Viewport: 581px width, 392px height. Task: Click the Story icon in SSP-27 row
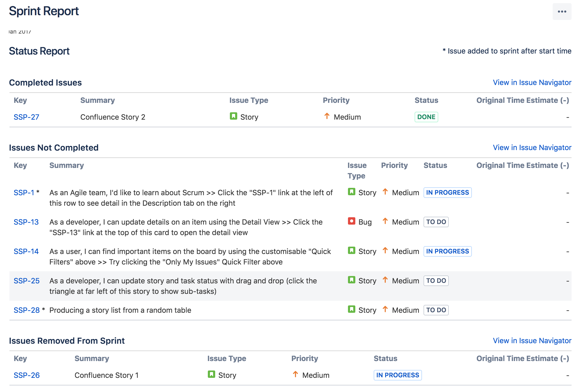[x=233, y=116]
